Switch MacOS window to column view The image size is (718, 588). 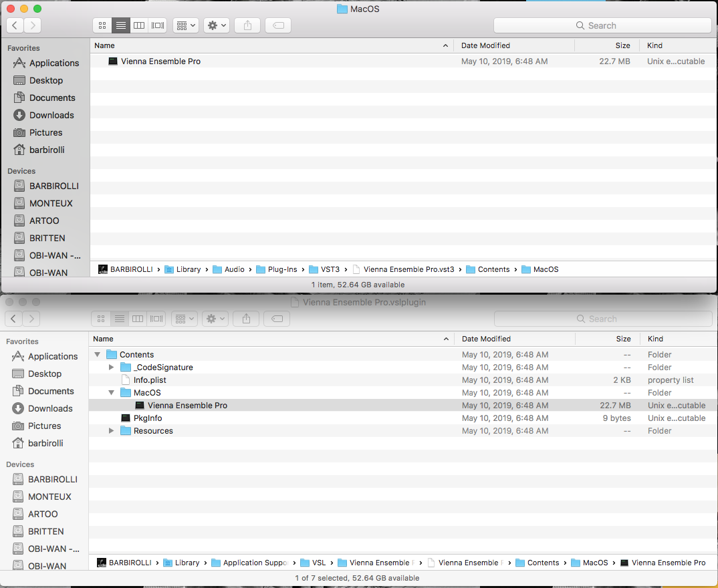point(139,25)
